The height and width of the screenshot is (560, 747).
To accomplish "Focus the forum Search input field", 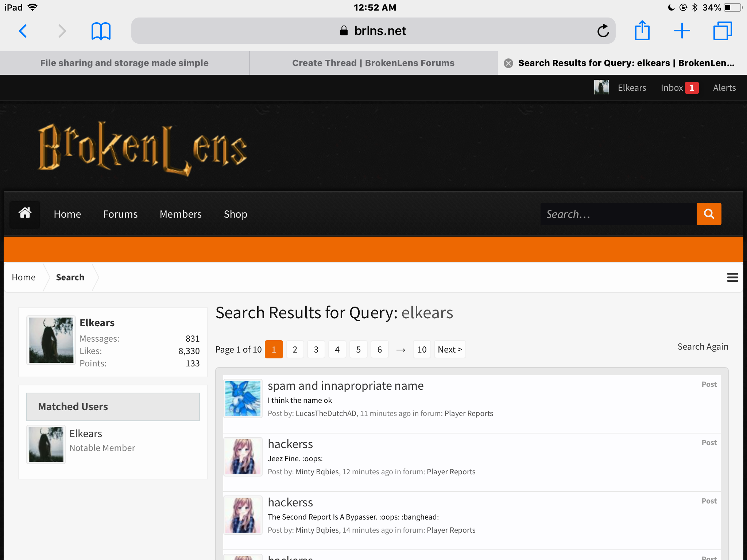I will [618, 214].
